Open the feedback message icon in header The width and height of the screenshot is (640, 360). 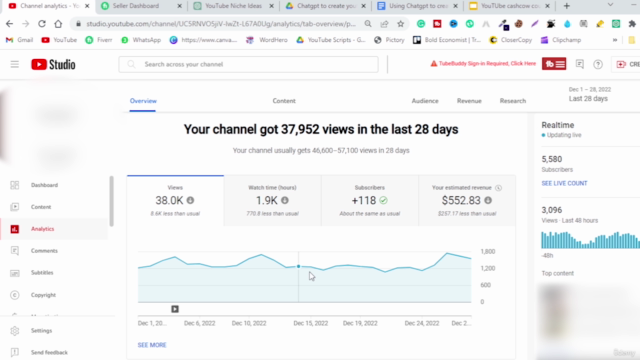tap(580, 64)
